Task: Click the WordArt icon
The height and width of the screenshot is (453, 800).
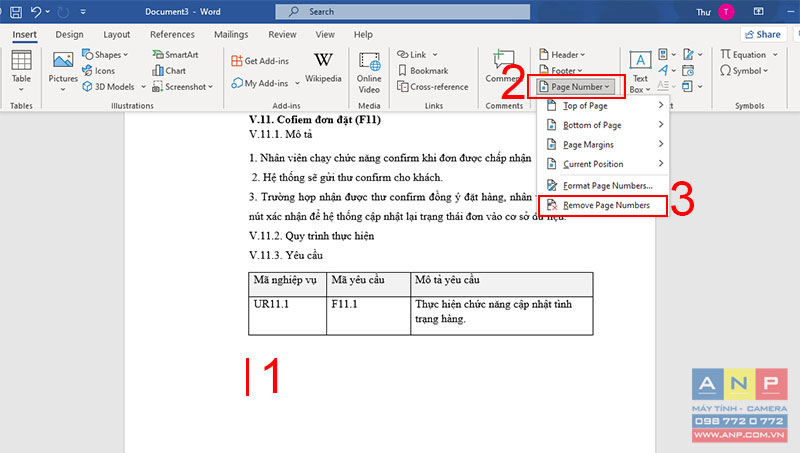Action: click(663, 70)
